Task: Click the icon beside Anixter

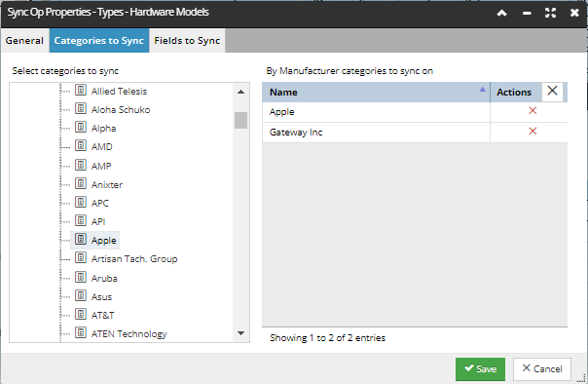Action: coord(81,183)
